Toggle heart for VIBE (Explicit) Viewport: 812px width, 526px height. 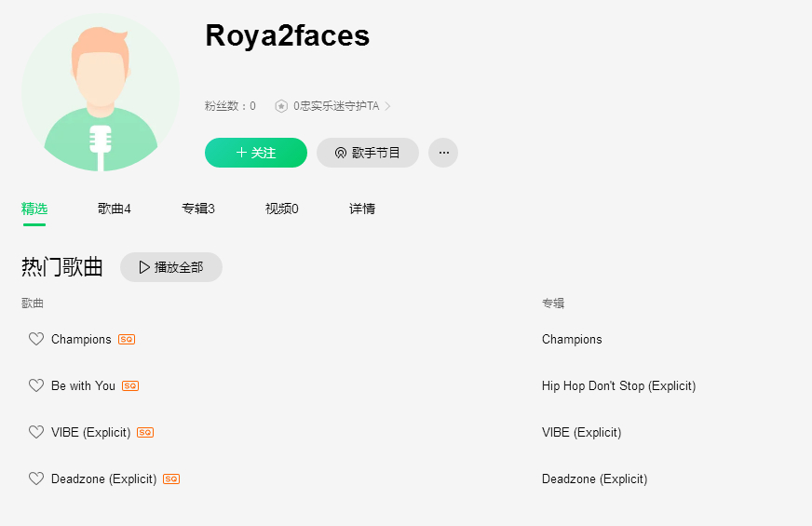coord(36,432)
